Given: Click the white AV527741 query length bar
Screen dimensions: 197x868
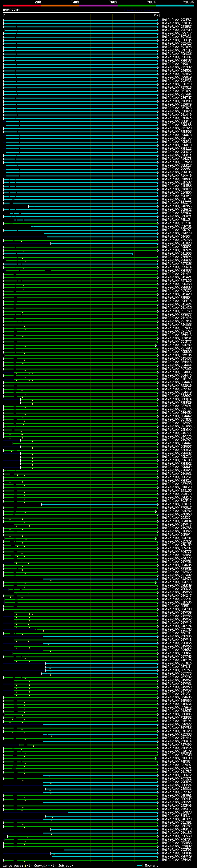Looking at the screenshot, I should 81,13.
